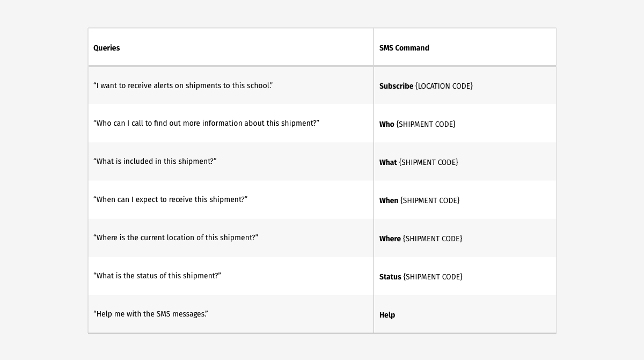Screen dimensions: 644x360
Task: Click the When {SHIPMENT CODE} command
Action: click(x=420, y=200)
